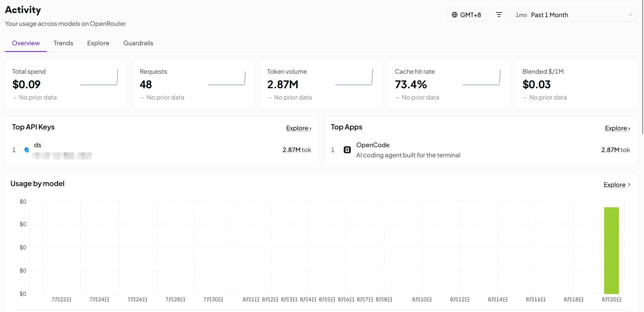The image size is (644, 312).
Task: Open the GMT+8 timezone selector
Action: [466, 15]
